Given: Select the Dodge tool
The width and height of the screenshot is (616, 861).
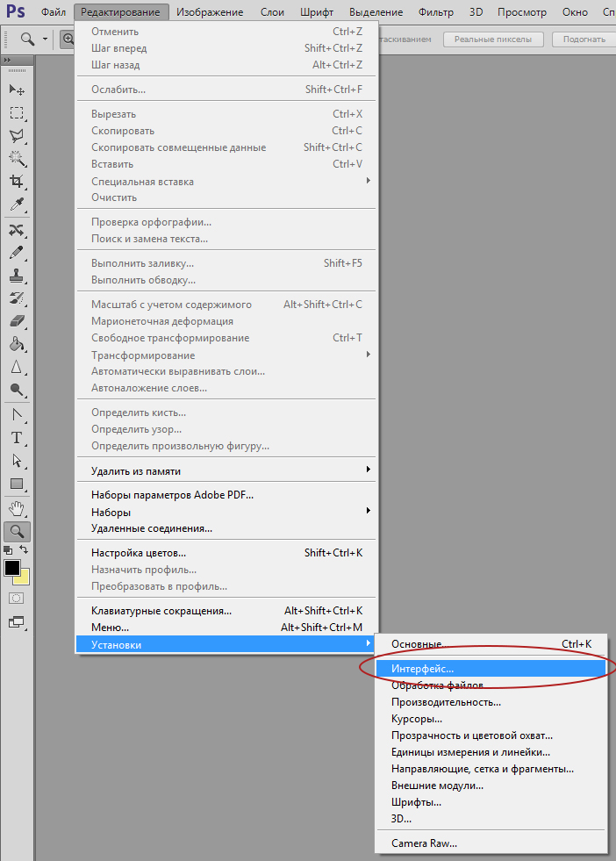Looking at the screenshot, I should (17, 390).
